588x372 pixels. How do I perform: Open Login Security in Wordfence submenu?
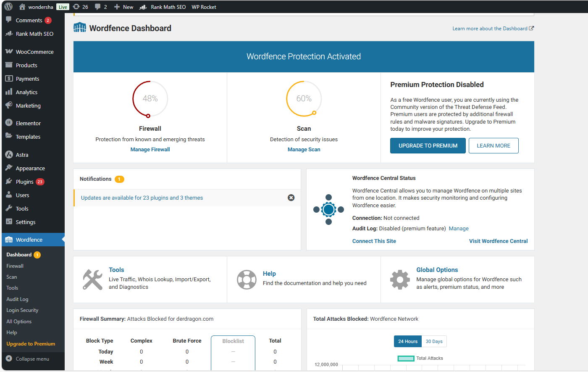(22, 310)
